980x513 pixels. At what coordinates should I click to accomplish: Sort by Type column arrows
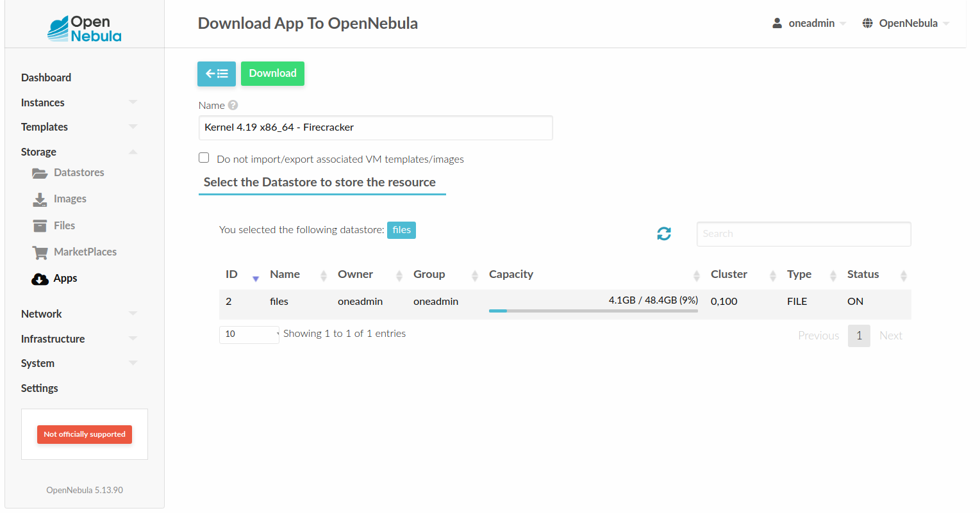833,275
